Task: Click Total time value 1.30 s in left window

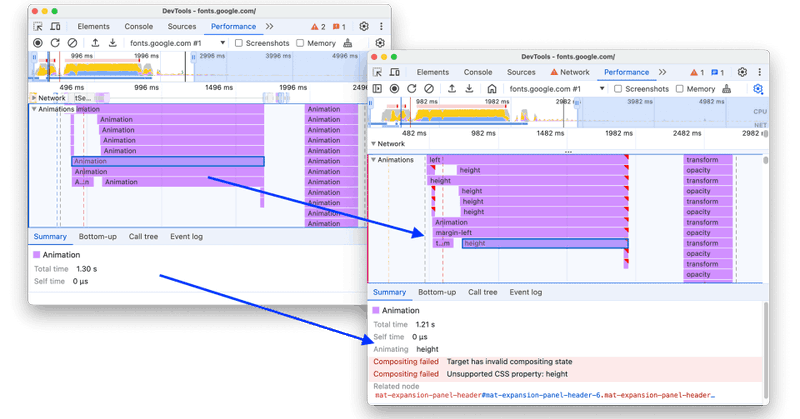Action: point(86,269)
